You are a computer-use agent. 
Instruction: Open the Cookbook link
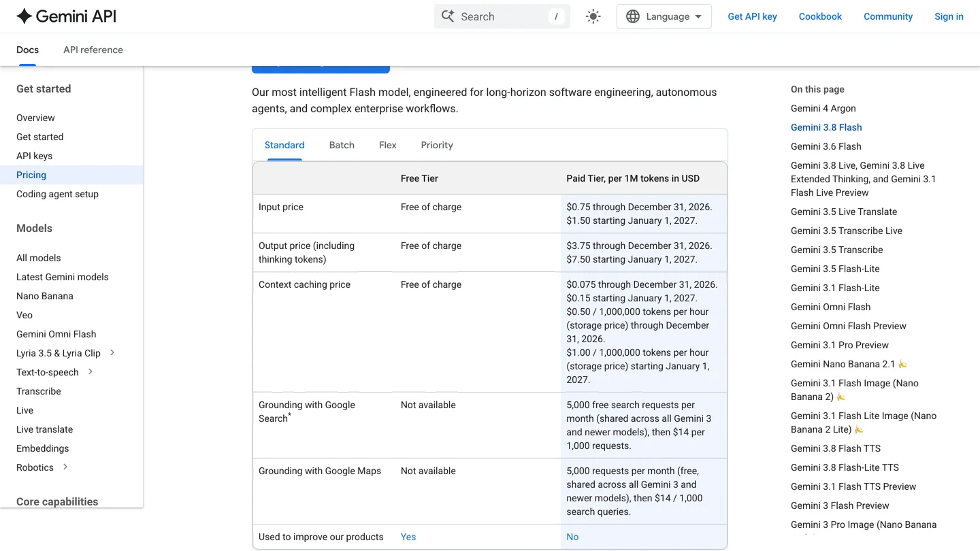coord(820,16)
